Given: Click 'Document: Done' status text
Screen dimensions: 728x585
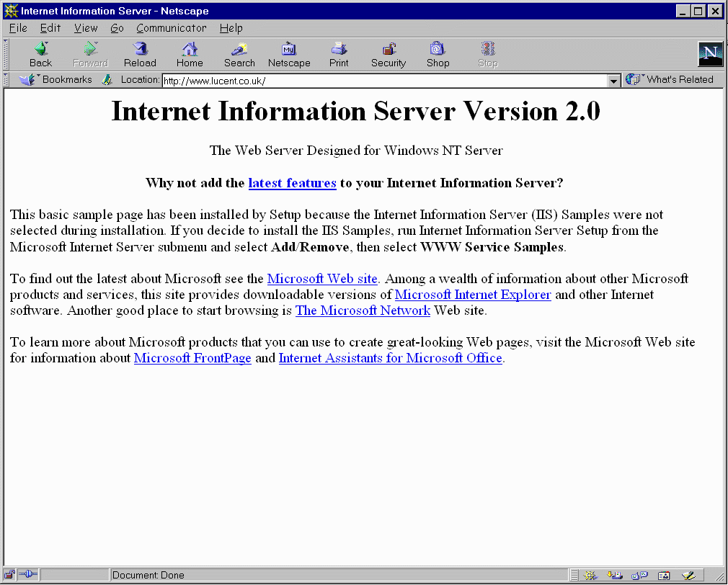Looking at the screenshot, I should click(148, 575).
